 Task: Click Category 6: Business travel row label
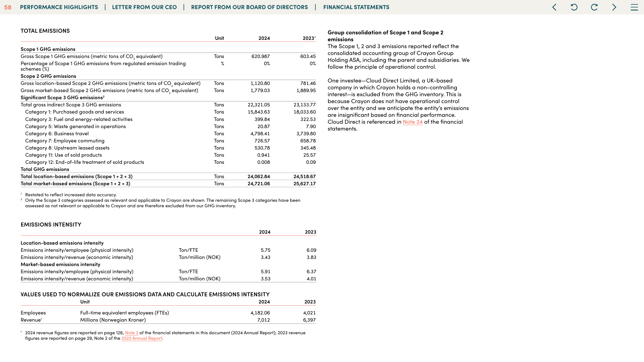pos(57,134)
